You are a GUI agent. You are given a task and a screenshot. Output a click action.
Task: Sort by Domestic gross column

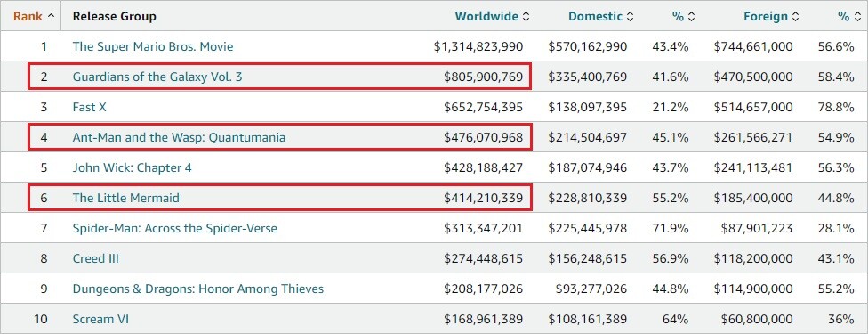tap(601, 17)
